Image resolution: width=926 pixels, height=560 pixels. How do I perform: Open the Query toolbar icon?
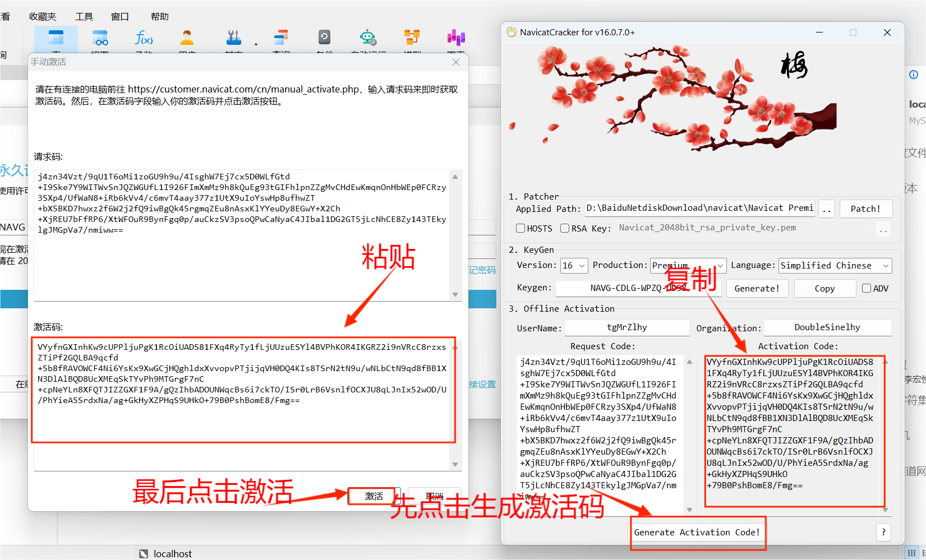pyautogui.click(x=280, y=38)
